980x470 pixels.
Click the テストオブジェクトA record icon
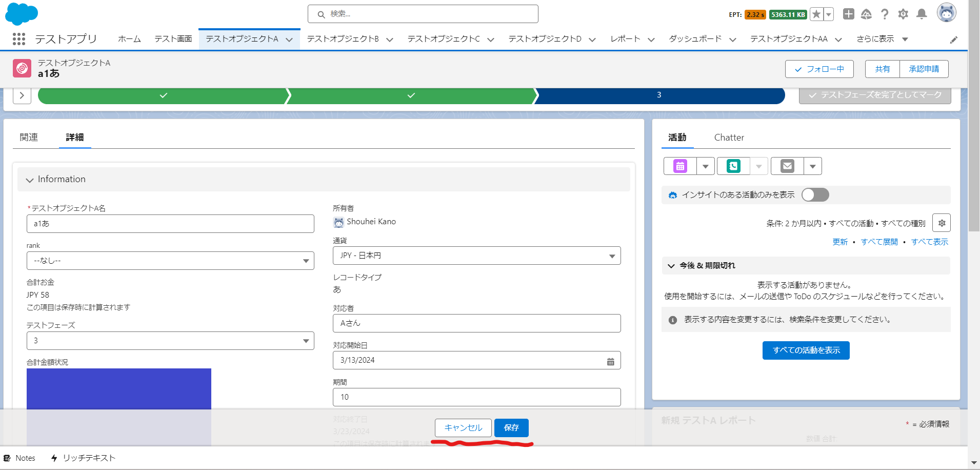pos(22,68)
